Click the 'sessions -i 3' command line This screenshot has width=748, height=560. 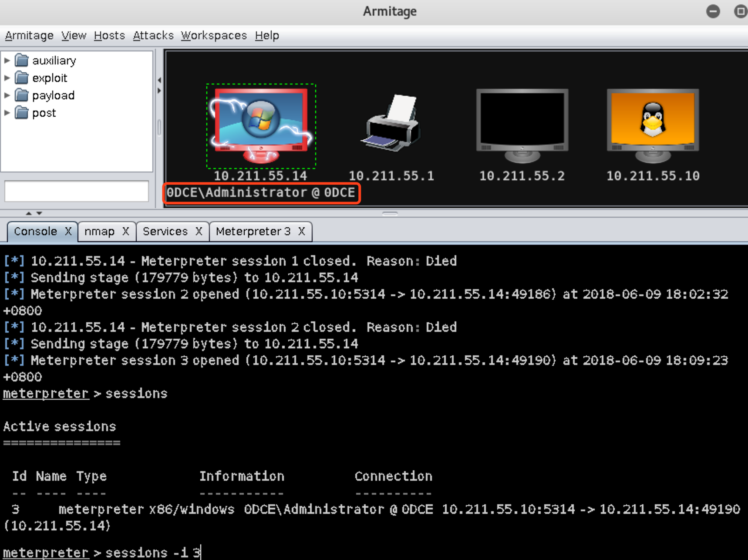tap(153, 553)
